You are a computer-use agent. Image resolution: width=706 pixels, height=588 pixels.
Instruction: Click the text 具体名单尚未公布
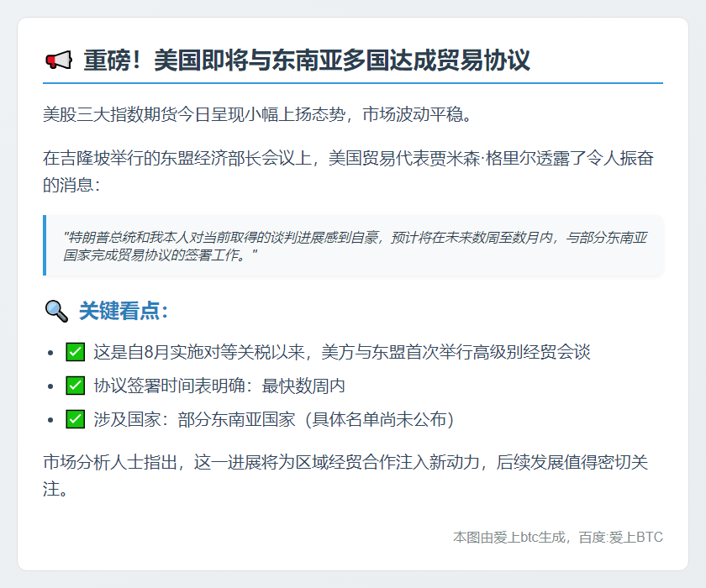(x=382, y=419)
